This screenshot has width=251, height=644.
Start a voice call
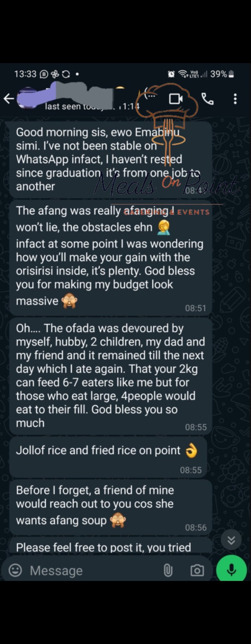point(208,99)
